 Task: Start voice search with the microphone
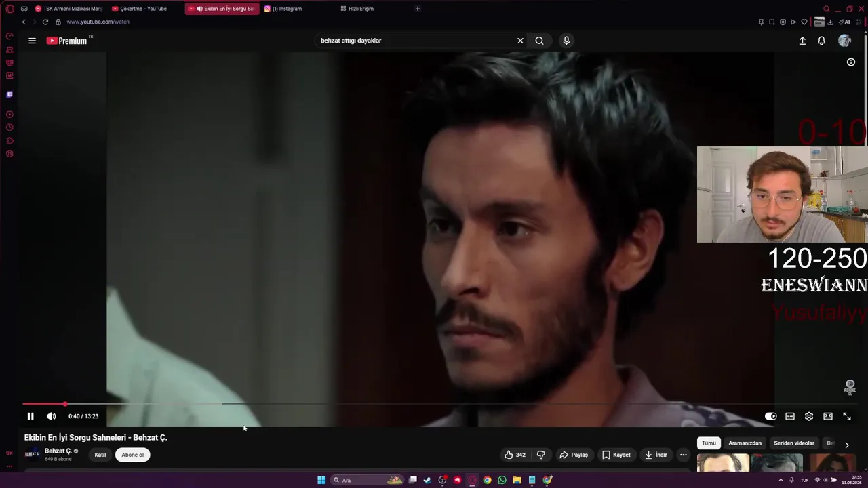pyautogui.click(x=566, y=41)
